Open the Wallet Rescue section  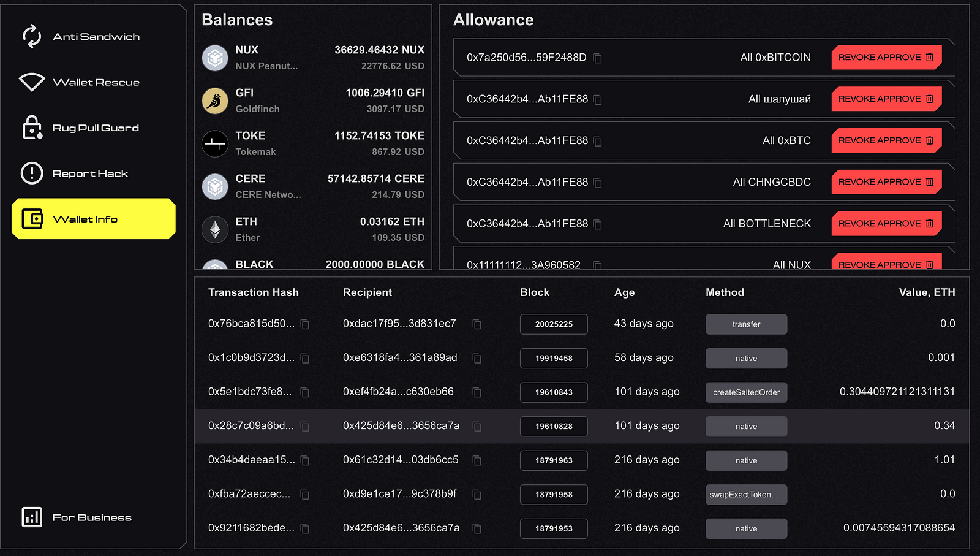tap(93, 82)
